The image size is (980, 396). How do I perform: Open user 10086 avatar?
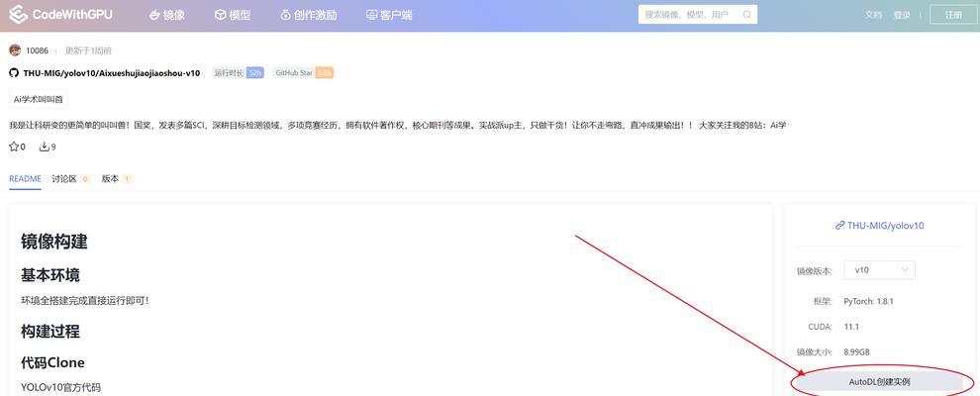(15, 49)
